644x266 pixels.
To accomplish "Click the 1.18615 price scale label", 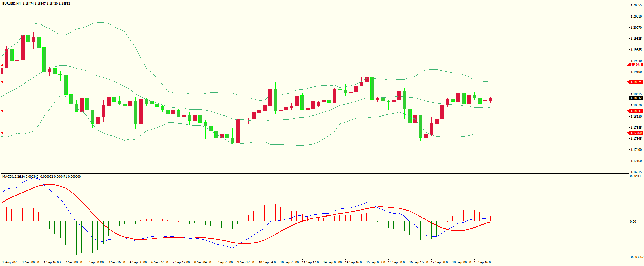I will (636, 94).
